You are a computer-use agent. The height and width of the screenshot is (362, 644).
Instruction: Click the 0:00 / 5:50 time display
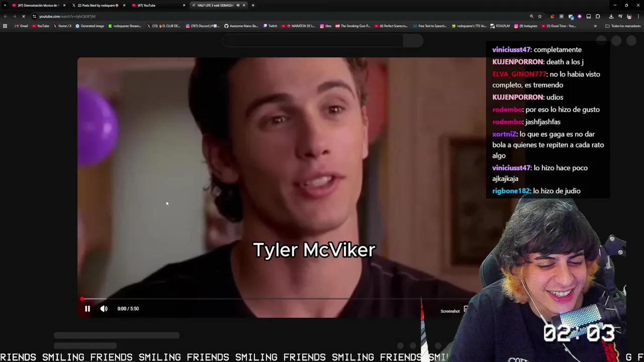point(128,309)
